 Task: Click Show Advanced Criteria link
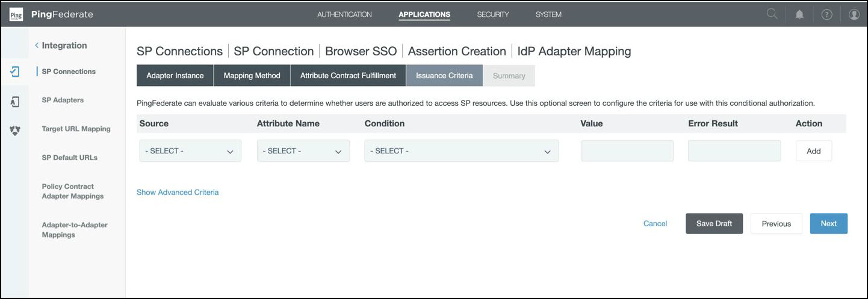178,193
